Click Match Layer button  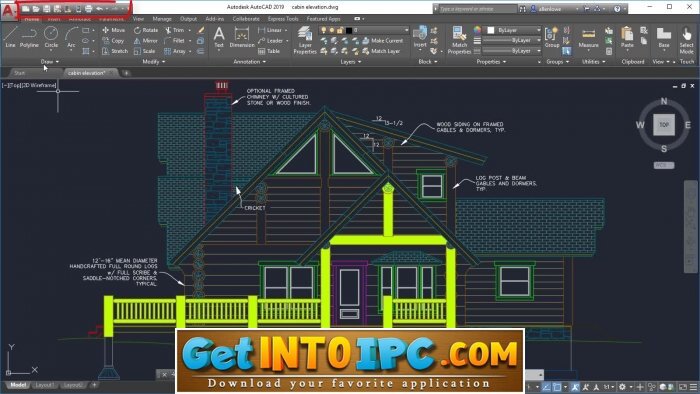(x=382, y=51)
